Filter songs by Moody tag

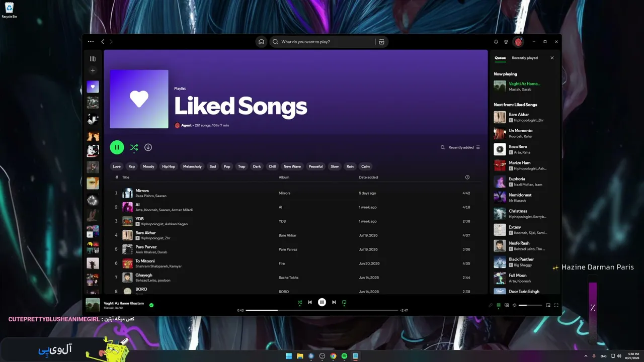click(148, 166)
